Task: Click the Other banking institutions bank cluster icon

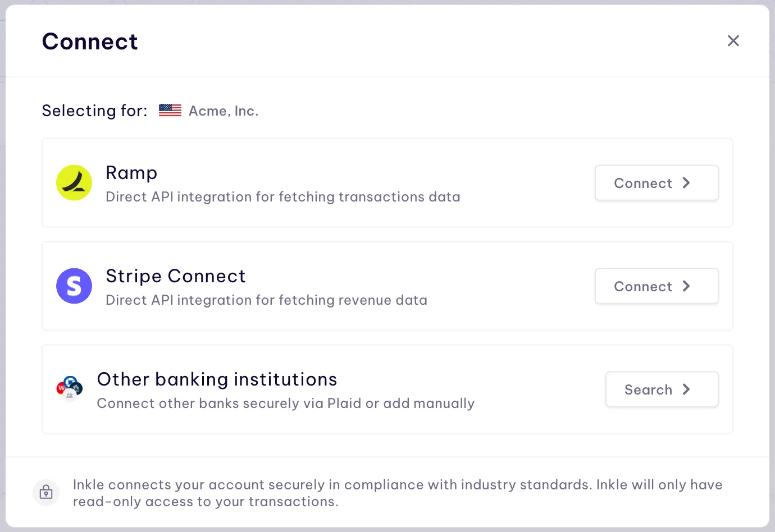Action: point(70,388)
